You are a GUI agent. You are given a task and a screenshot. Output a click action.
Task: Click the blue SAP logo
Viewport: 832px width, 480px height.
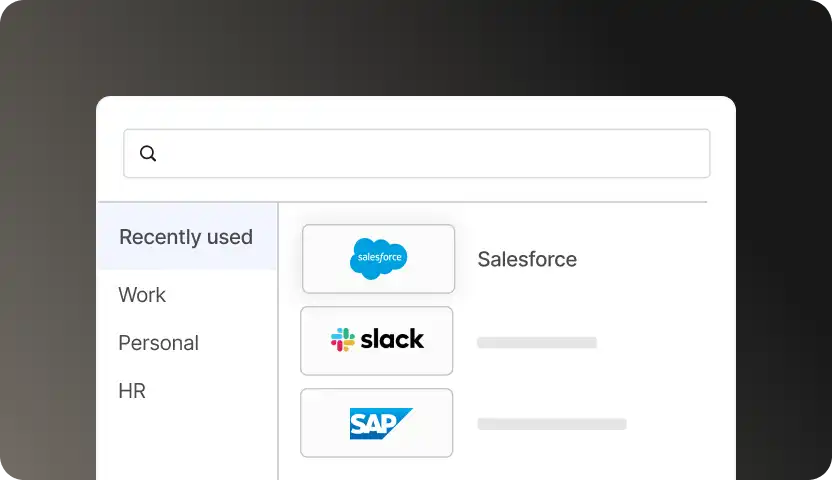point(380,423)
